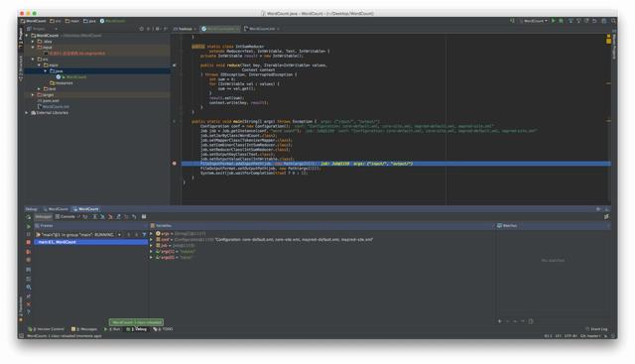The height and width of the screenshot is (364, 635).
Task: Click the Step Over icon in debugger toolbar
Action: 94,217
